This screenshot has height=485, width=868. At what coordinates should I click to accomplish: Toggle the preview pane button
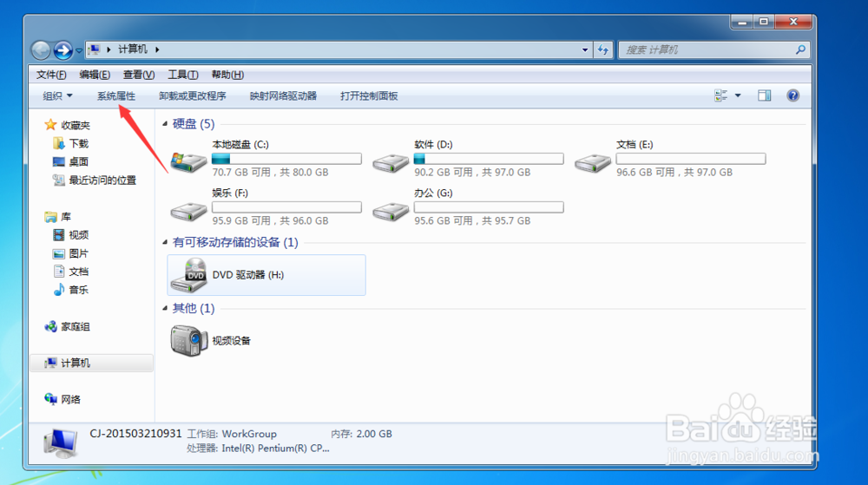pyautogui.click(x=765, y=95)
